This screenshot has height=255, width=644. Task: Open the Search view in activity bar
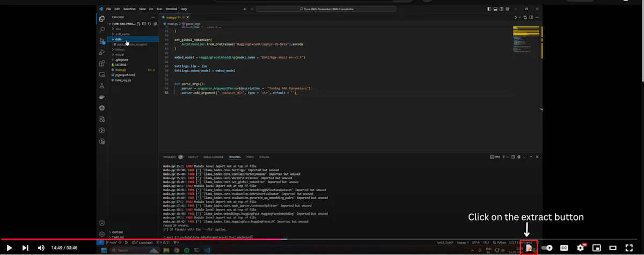(x=102, y=30)
